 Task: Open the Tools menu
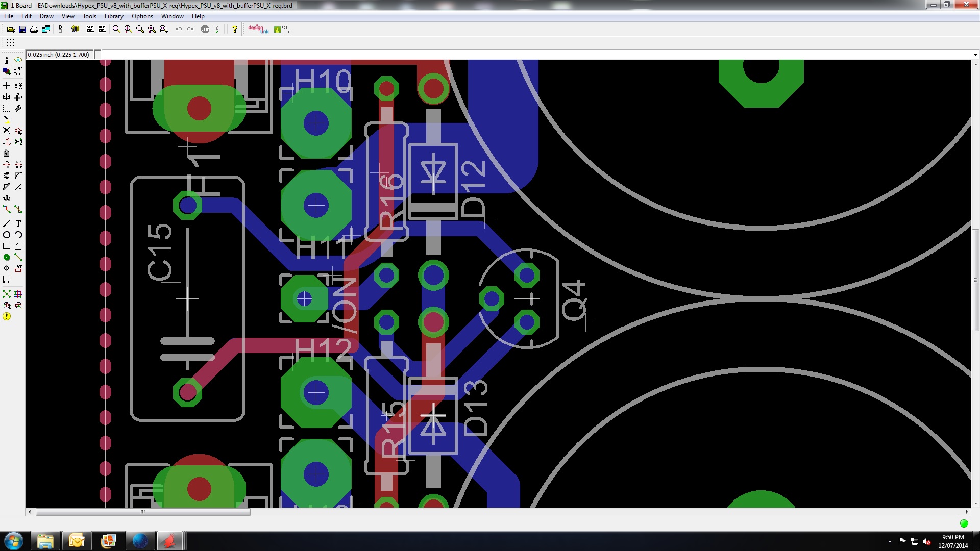[89, 16]
